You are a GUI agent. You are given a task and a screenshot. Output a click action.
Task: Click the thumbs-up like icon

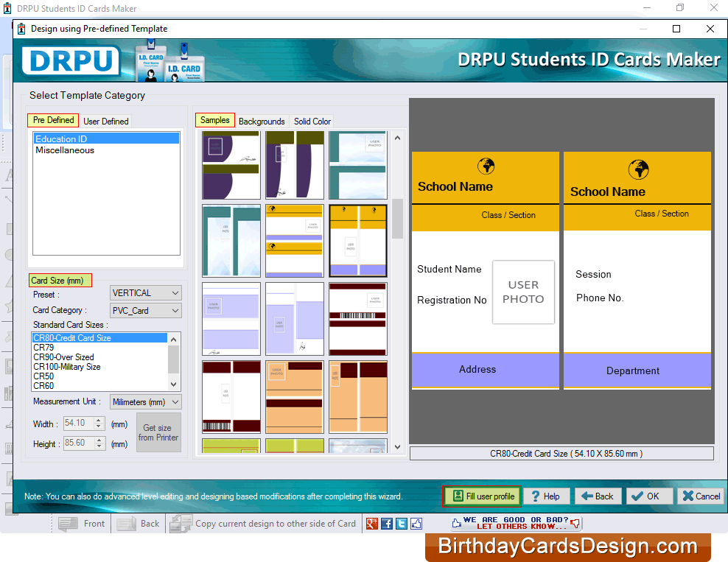(x=416, y=524)
